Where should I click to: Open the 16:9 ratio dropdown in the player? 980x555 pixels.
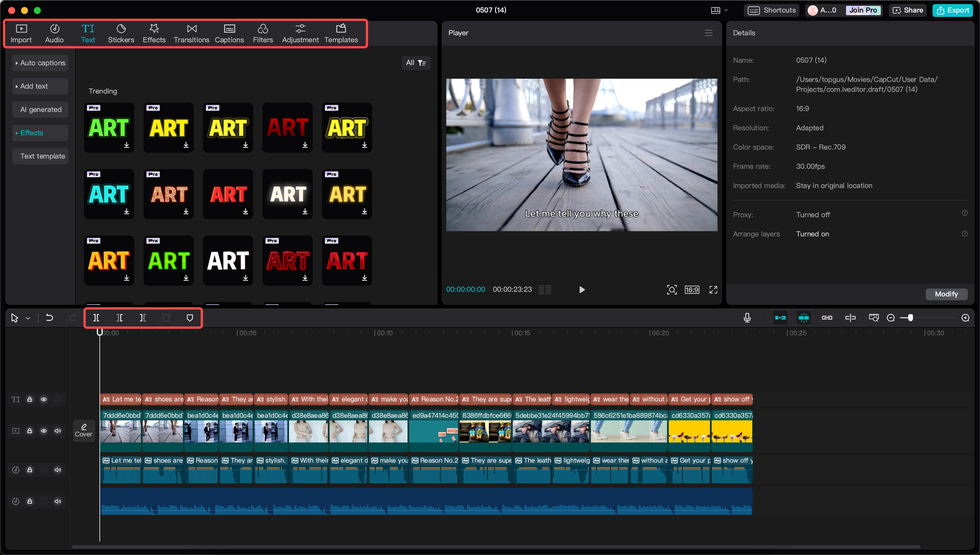point(692,289)
